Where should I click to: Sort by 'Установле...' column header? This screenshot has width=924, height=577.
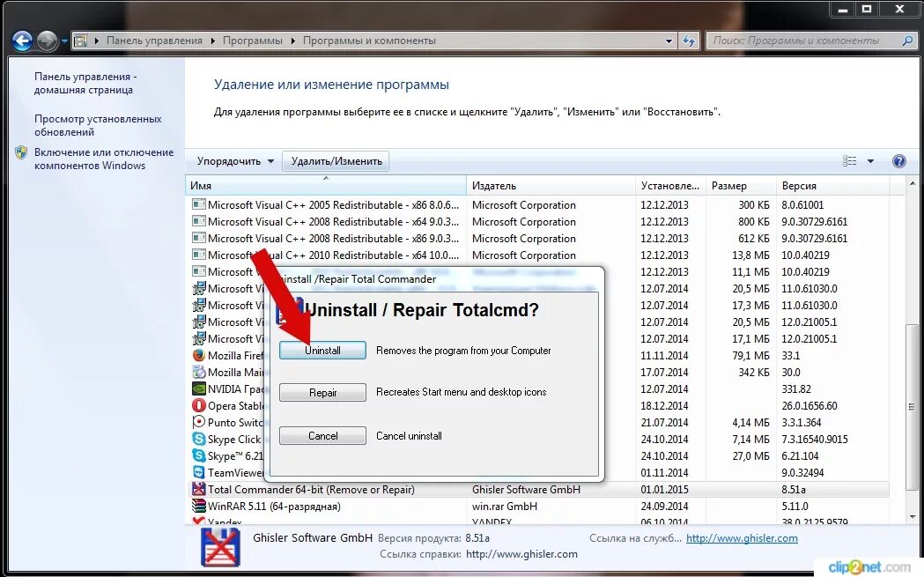click(x=670, y=186)
